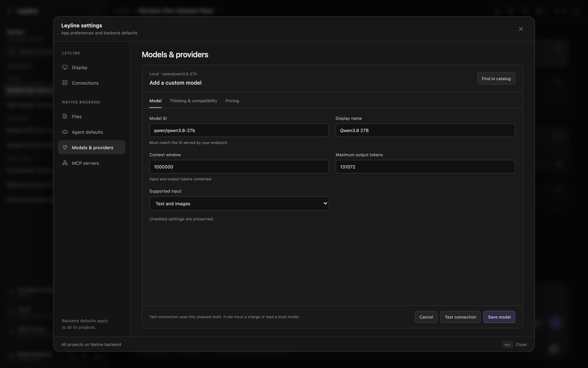Cancel the custom model draft
This screenshot has height=368, width=588.
click(426, 317)
